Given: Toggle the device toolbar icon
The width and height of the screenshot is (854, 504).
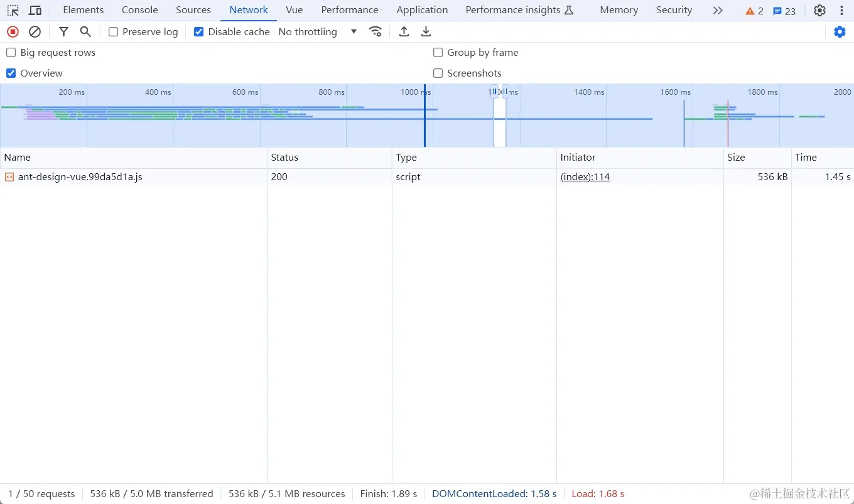Looking at the screenshot, I should tap(35, 11).
